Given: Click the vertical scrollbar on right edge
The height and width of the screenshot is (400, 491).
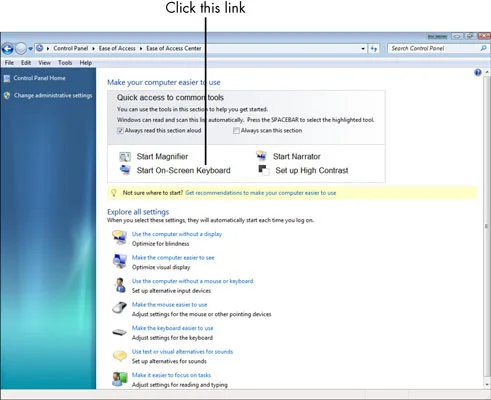Looking at the screenshot, I should coord(487,227).
